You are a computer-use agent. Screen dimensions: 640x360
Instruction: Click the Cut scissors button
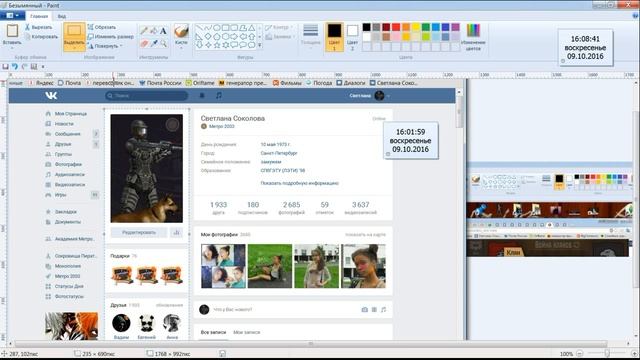click(x=38, y=27)
